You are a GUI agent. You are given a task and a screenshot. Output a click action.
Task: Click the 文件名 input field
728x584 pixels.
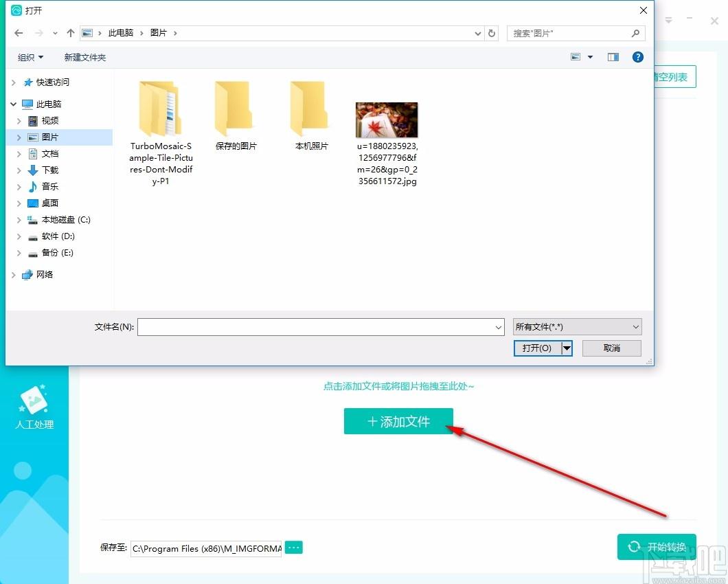tap(316, 327)
